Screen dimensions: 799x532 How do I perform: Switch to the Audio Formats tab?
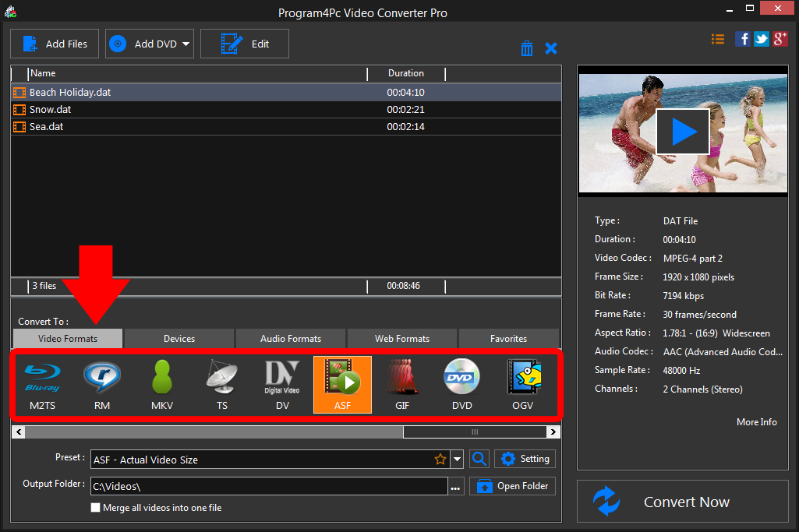[290, 339]
